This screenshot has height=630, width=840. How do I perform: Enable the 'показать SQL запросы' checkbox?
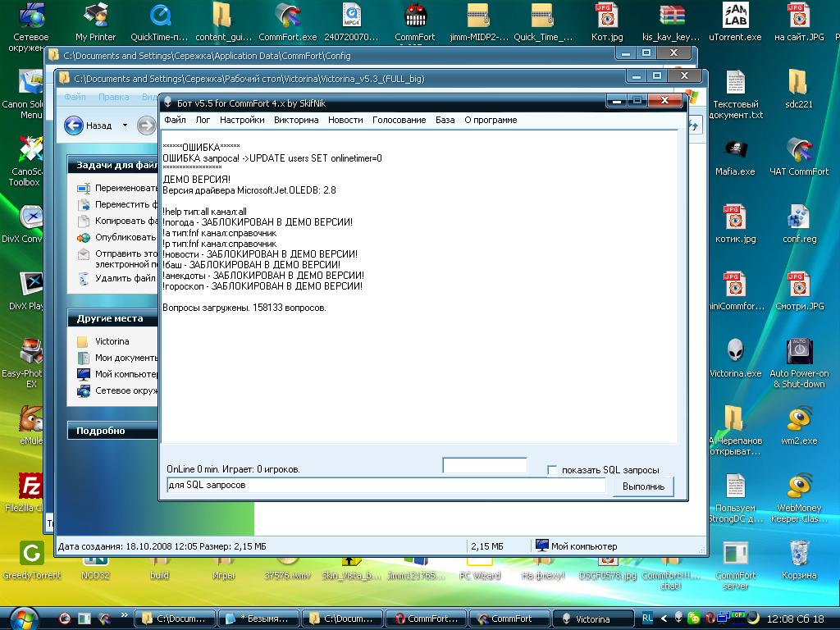coord(553,470)
